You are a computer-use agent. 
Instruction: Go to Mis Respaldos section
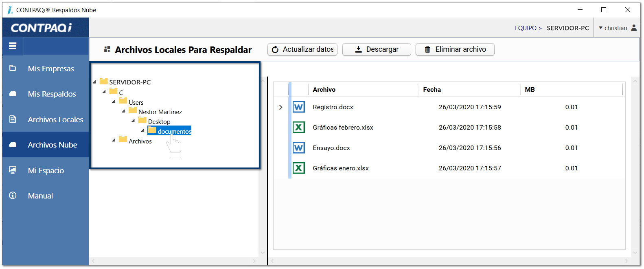(x=52, y=94)
